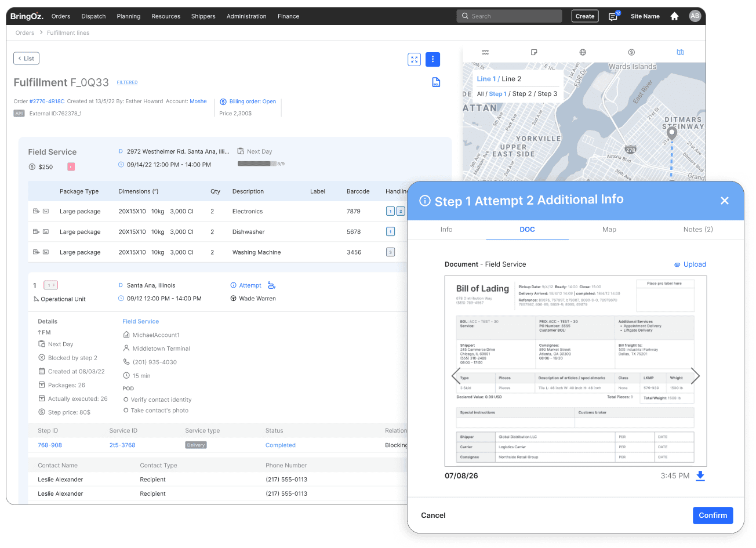The height and width of the screenshot is (548, 756).
Task: Select the dollar icon in map toolbar
Action: point(631,52)
